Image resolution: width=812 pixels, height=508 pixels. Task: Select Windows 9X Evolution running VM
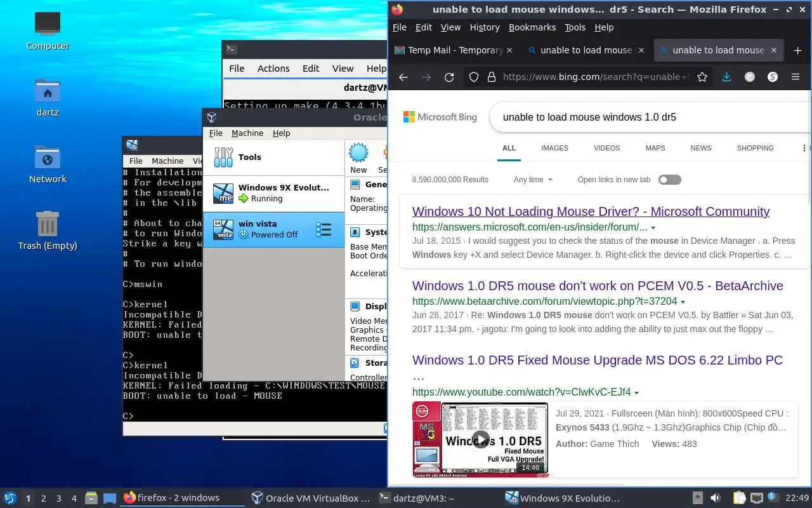tap(273, 193)
